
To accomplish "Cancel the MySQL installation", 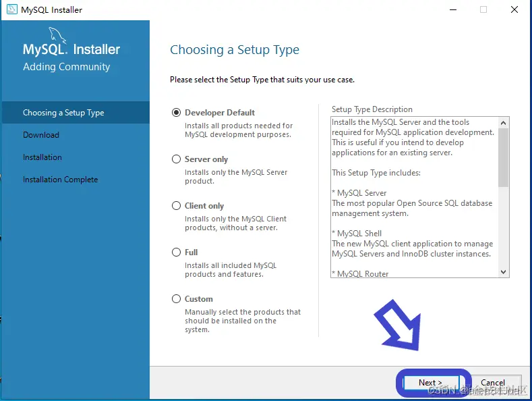I will (493, 383).
